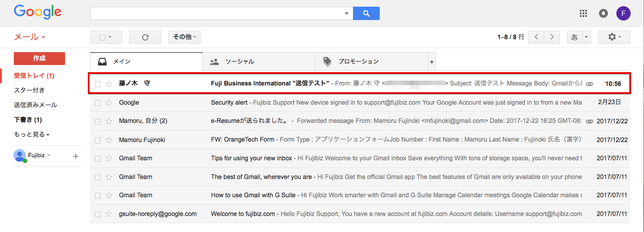Open the Google apps grid
The height and width of the screenshot is (232, 644).
(583, 13)
